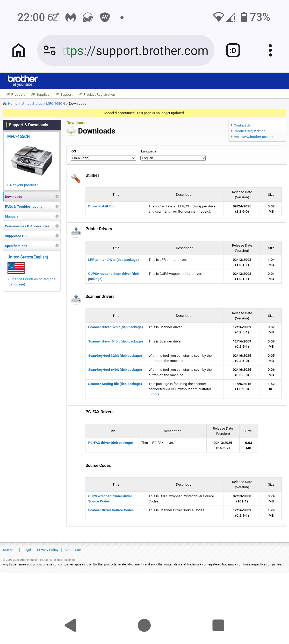Screen dimensions: 289x644
Task: Open the Global Site footer link
Action: click(x=73, y=550)
